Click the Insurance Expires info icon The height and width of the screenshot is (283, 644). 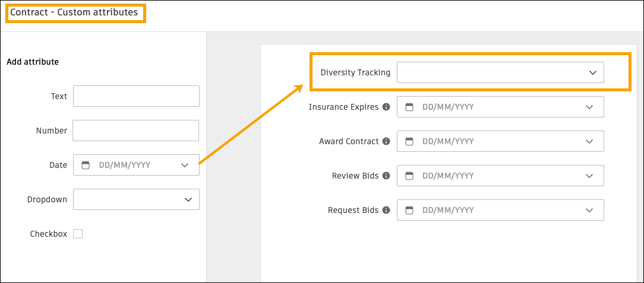click(386, 107)
